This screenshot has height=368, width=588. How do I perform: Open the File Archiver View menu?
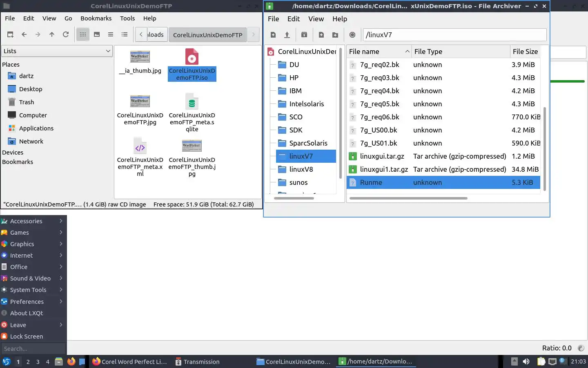316,19
